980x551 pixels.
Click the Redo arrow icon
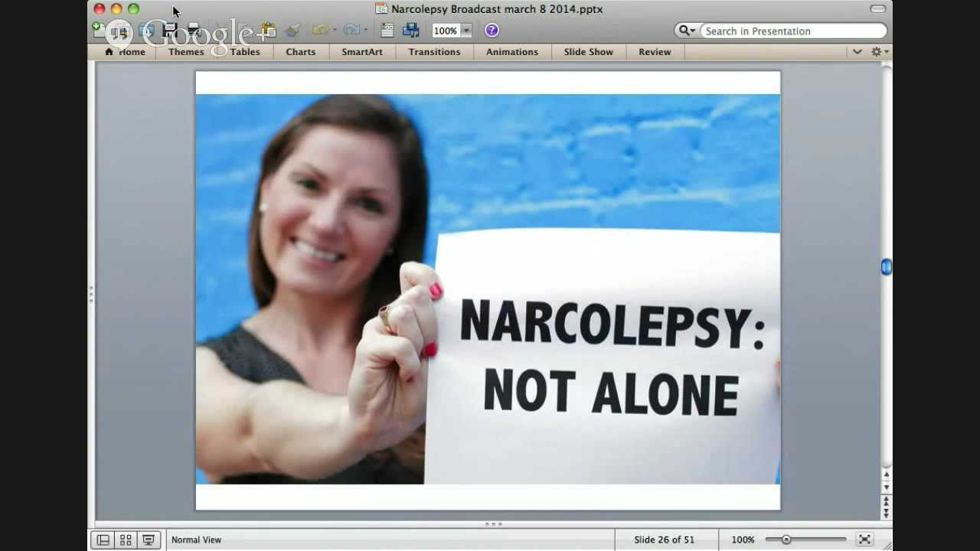351,31
